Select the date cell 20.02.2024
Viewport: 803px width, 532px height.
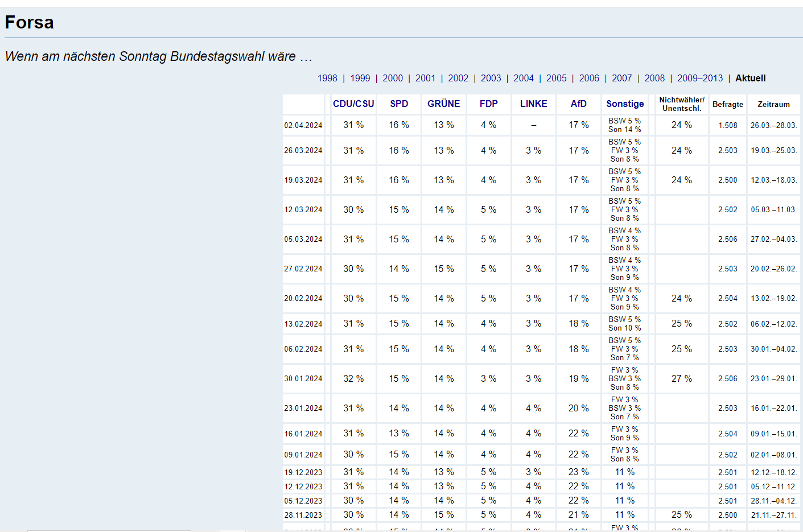tap(303, 298)
